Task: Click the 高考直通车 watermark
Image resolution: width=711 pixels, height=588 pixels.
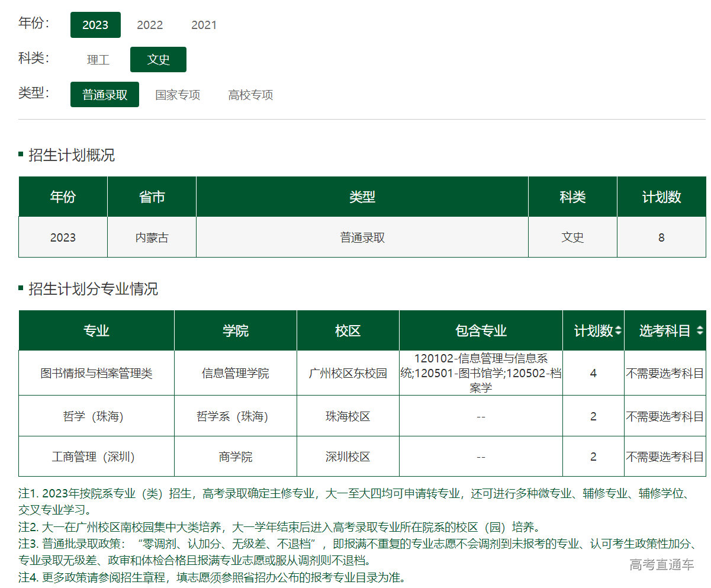Action: (661, 565)
